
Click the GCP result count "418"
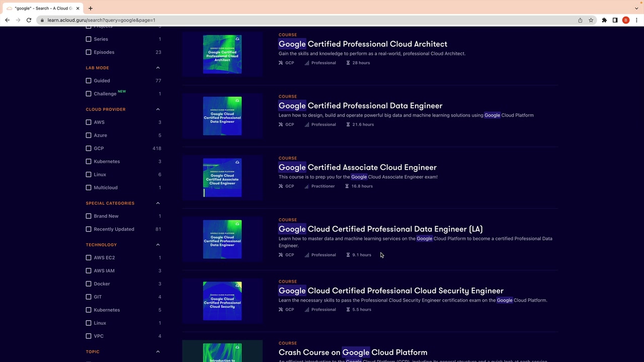(157, 148)
